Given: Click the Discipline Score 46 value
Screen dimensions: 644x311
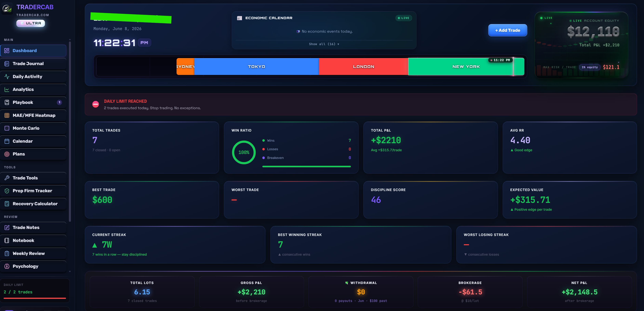Looking at the screenshot, I should [376, 200].
